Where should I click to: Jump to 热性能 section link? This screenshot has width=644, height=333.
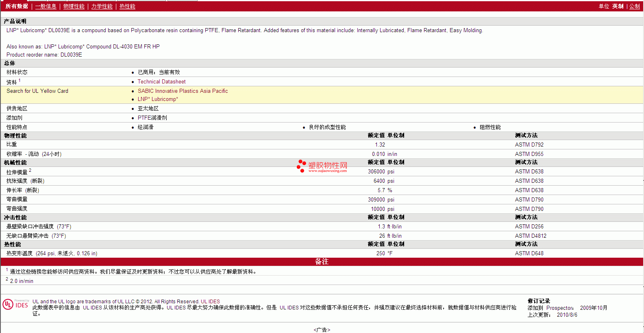[127, 6]
